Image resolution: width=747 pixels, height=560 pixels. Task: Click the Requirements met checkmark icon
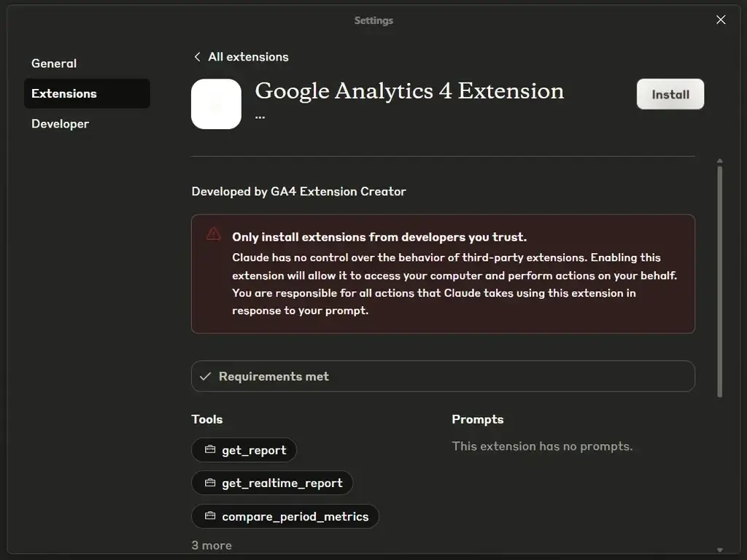205,376
